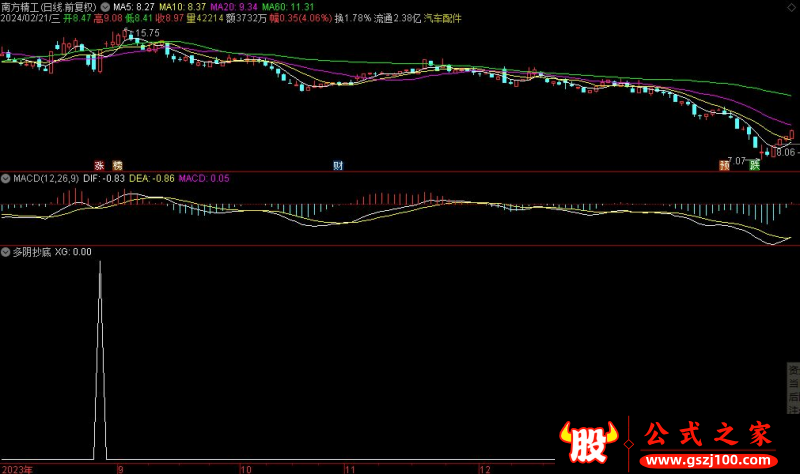Click the 多阴抄底 indicator name

tap(30, 252)
